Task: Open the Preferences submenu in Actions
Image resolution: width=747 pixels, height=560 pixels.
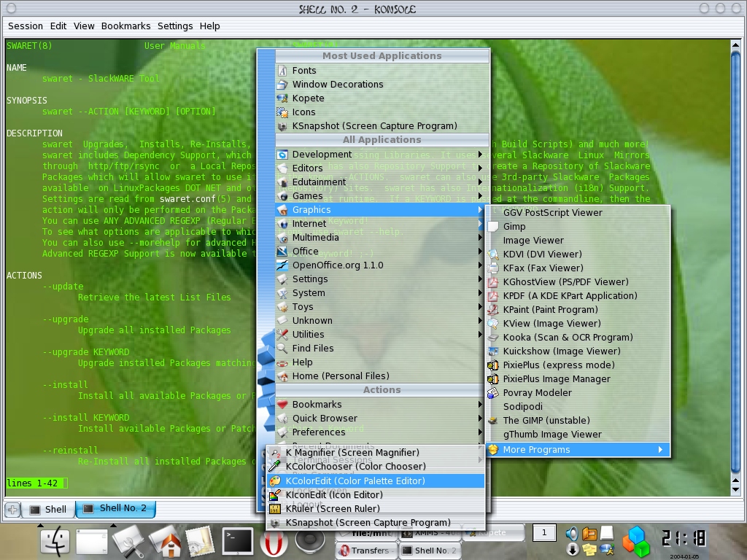Action: (x=379, y=432)
